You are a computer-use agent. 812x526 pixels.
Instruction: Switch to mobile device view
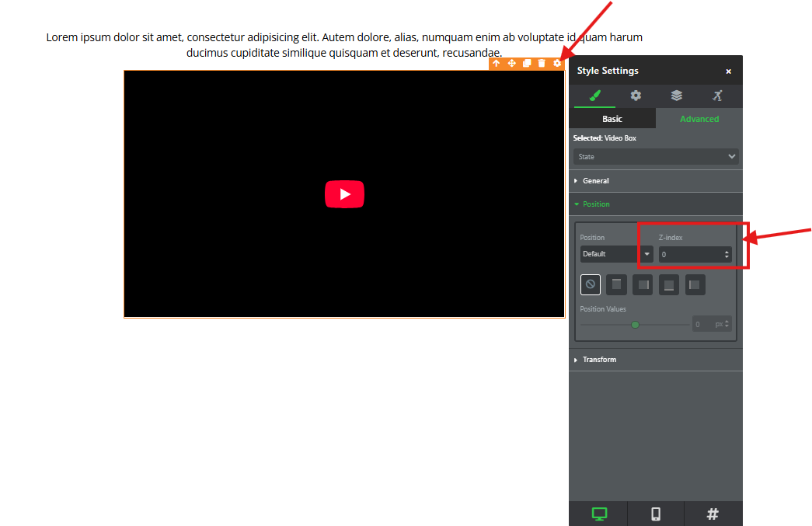656,514
